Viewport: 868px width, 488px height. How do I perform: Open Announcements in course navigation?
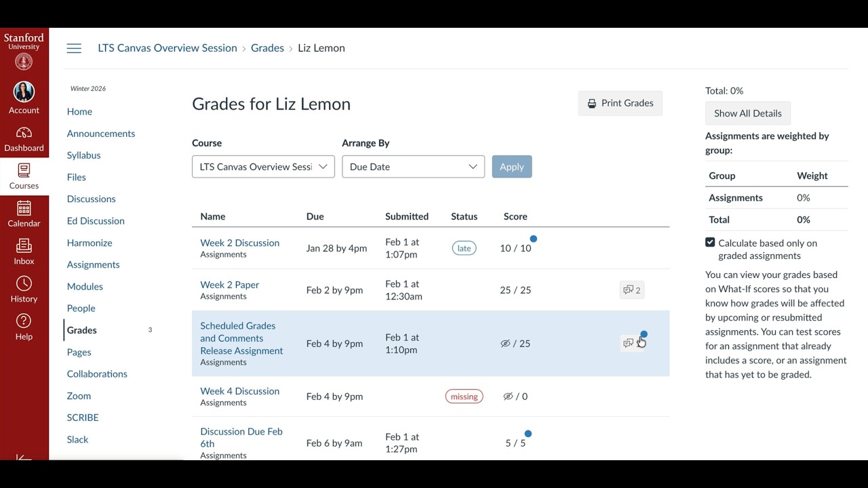(x=101, y=134)
